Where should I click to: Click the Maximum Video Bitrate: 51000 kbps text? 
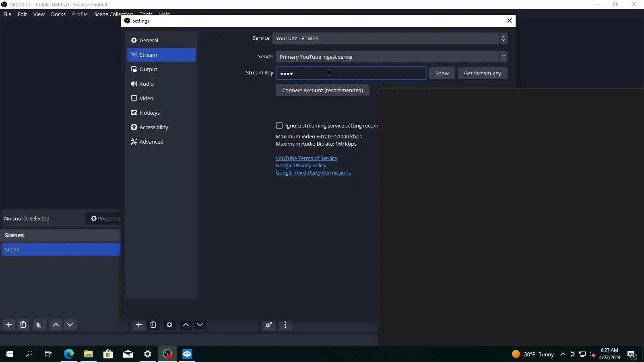pos(319,136)
